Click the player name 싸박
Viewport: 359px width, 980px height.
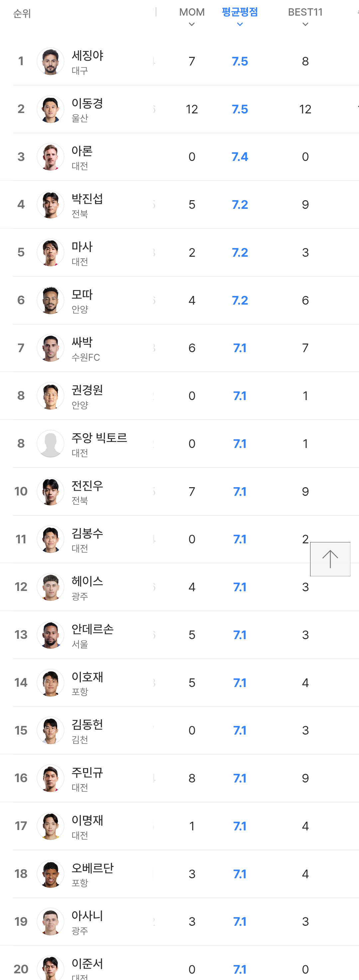click(82, 343)
